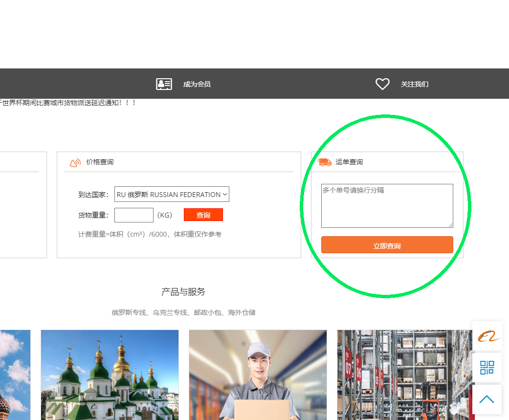Open the 到达国家 destination country dropdown

click(x=172, y=194)
